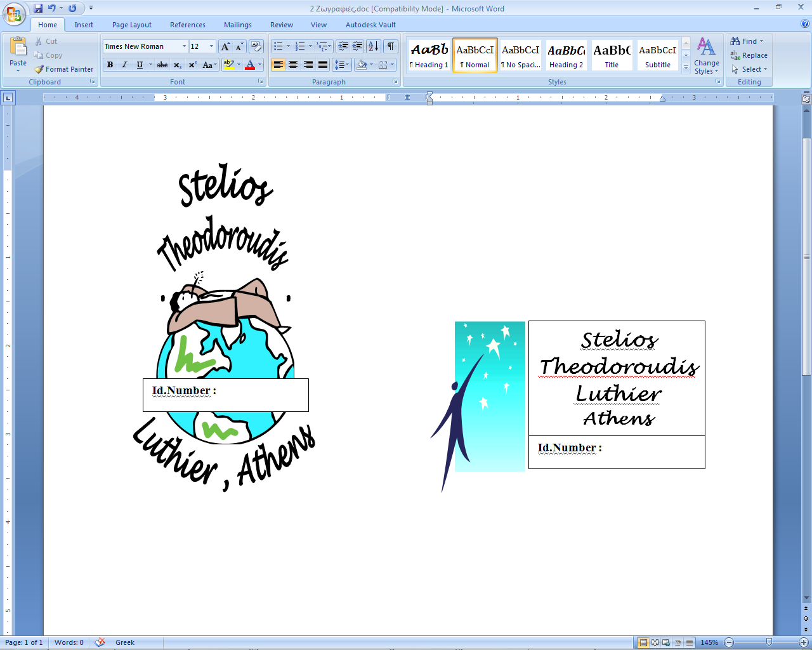812x650 pixels.
Task: Click the zoom slider in status bar
Action: (x=769, y=642)
